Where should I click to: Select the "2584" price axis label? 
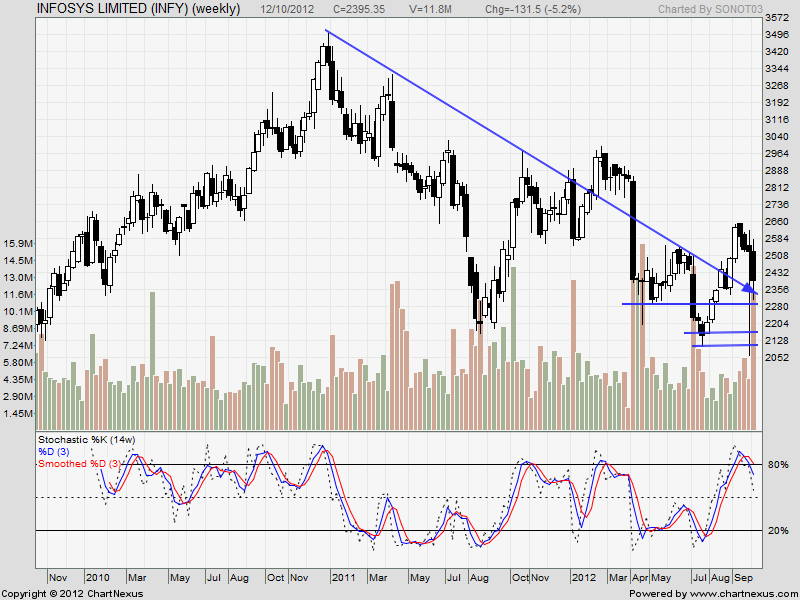click(777, 239)
